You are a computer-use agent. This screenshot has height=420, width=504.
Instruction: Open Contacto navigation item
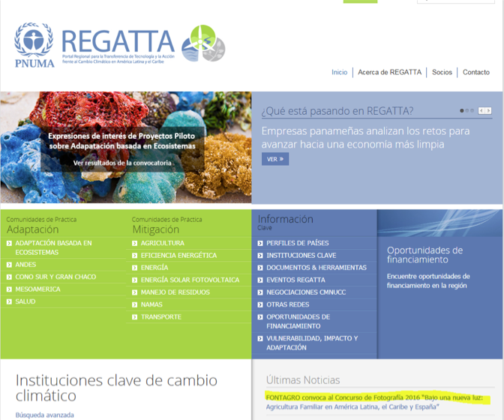pos(476,72)
